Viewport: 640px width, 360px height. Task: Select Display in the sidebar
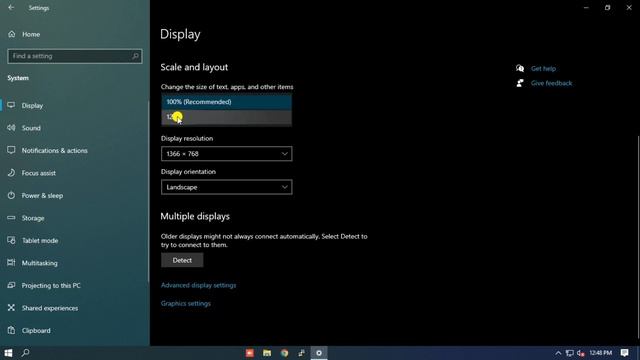(32, 105)
